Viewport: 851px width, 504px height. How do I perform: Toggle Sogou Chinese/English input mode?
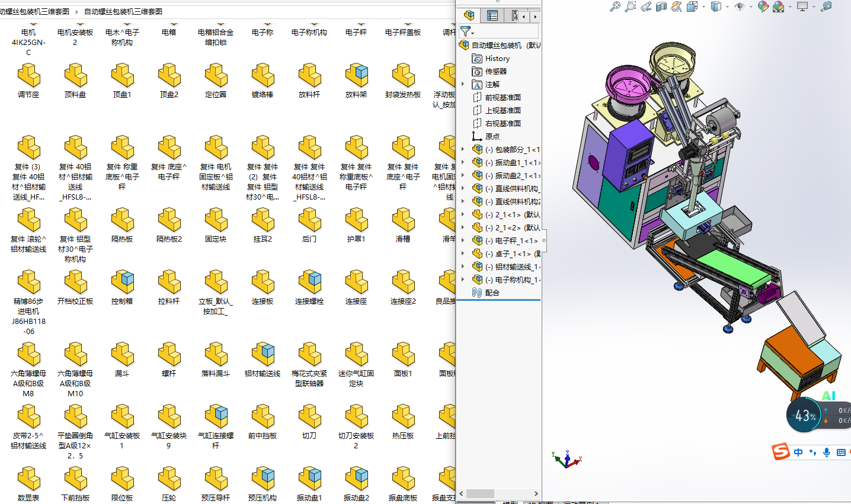point(798,452)
